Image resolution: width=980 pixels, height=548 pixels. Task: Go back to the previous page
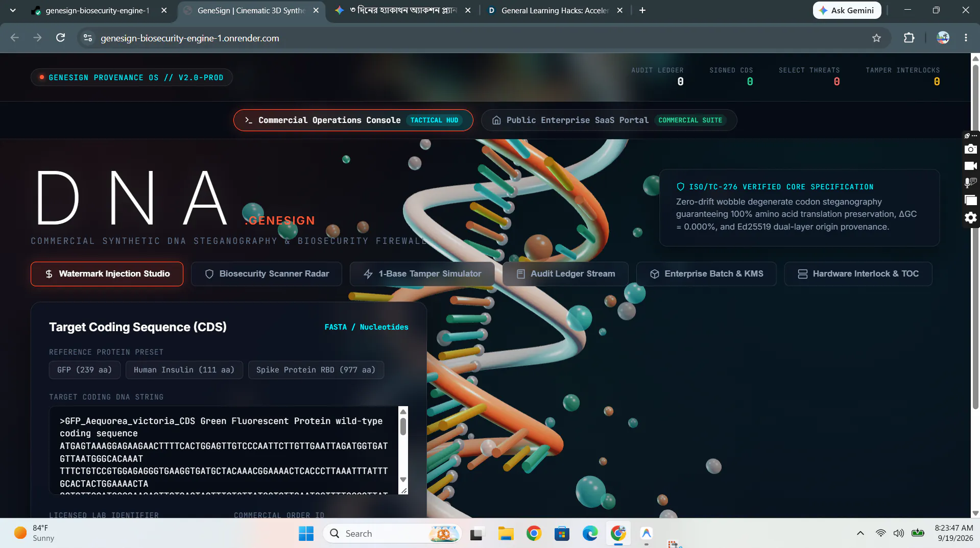pos(15,38)
